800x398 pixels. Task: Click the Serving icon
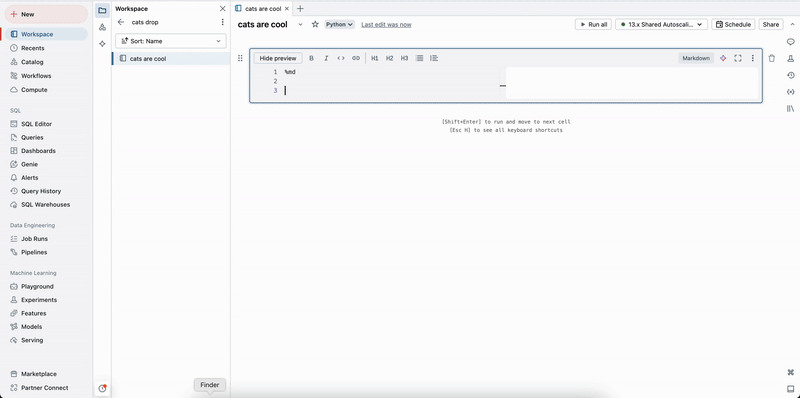(14, 340)
